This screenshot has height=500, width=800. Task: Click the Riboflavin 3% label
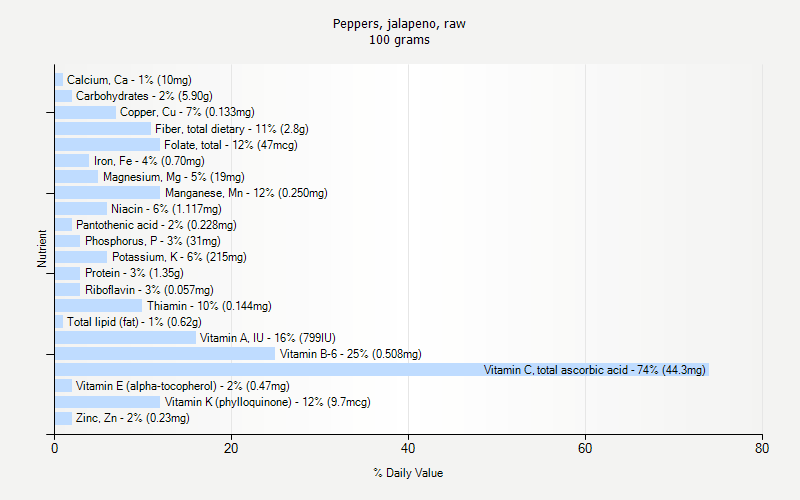(x=149, y=290)
